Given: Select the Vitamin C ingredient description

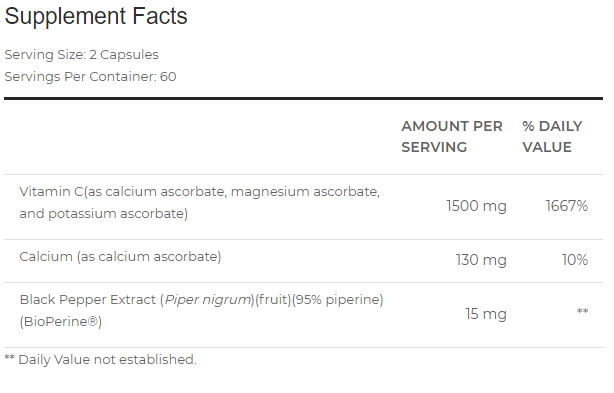Looking at the screenshot, I should (200, 202).
